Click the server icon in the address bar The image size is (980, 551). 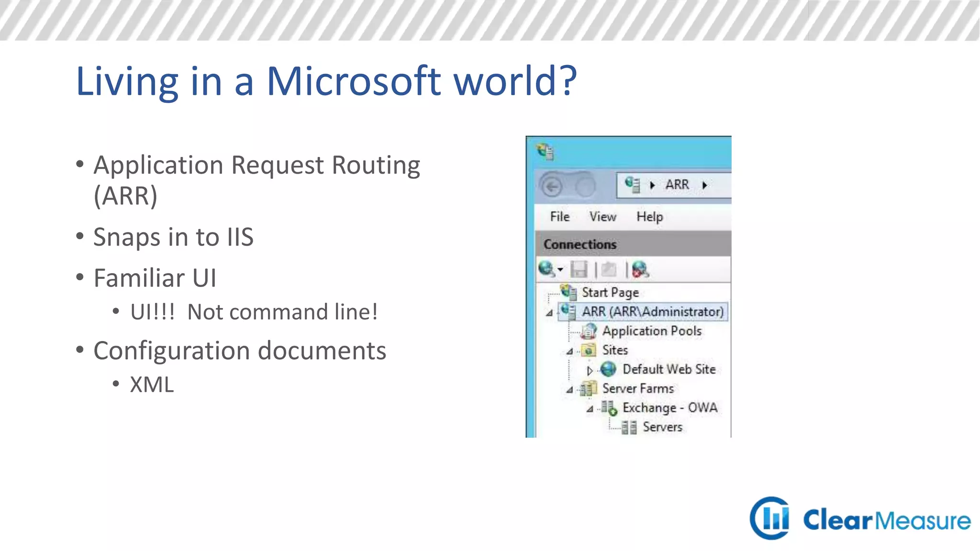click(632, 184)
